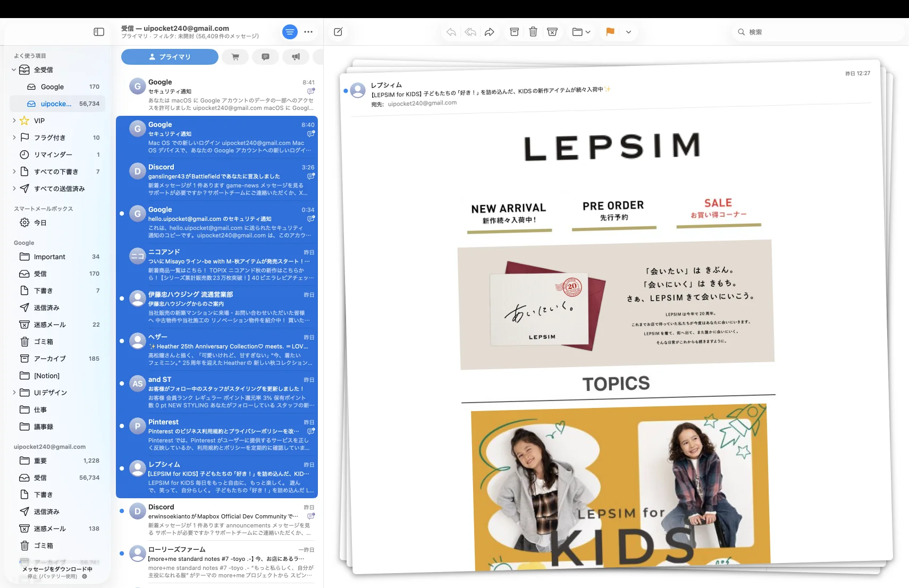This screenshot has height=588, width=909.
Task: Open the Google ゴミ箱 trash folder
Action: pyautogui.click(x=57, y=342)
